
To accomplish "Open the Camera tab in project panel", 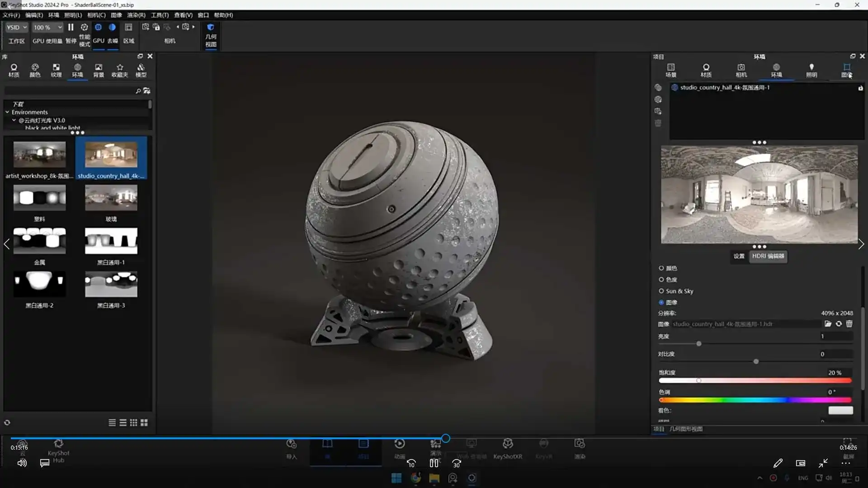I will (x=741, y=70).
